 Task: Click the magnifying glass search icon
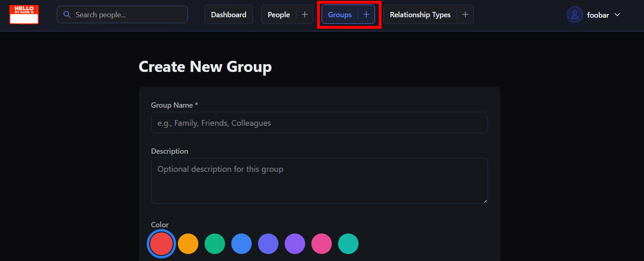[x=67, y=14]
